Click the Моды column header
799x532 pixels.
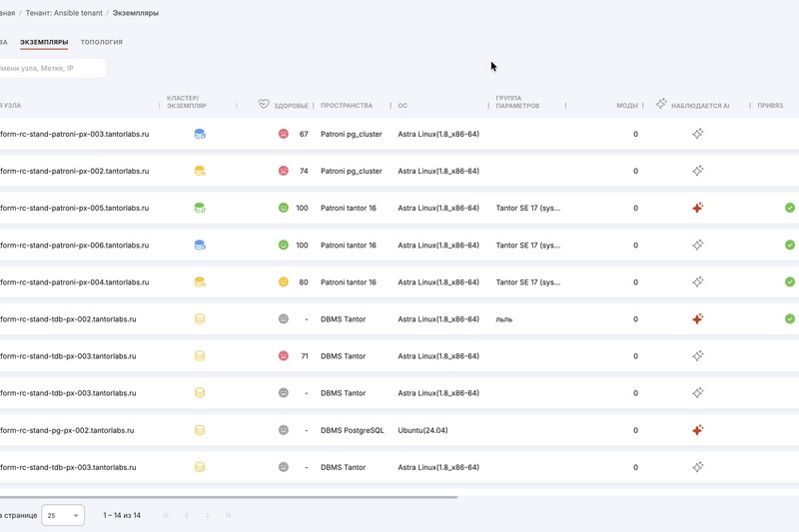click(x=627, y=106)
